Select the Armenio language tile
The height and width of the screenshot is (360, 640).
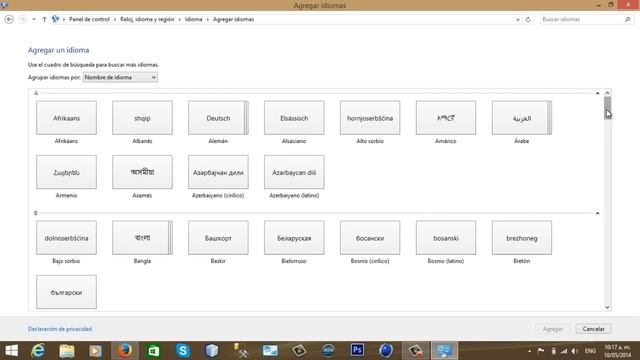pos(66,172)
